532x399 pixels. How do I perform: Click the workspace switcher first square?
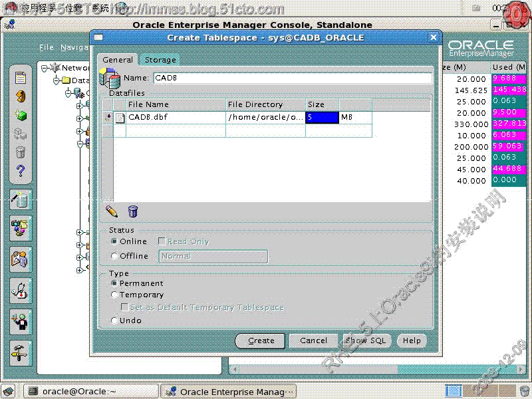tap(454, 391)
